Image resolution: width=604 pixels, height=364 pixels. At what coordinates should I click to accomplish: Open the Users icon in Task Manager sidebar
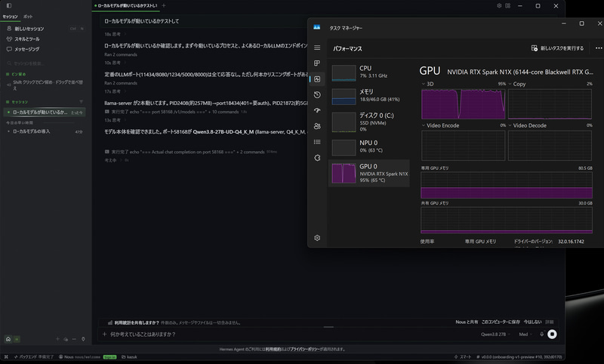click(317, 126)
